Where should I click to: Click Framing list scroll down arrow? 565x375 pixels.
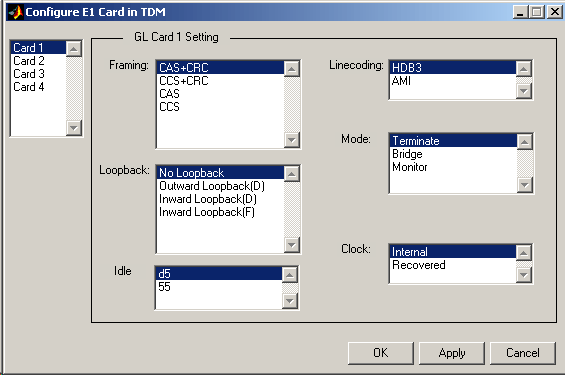(x=292, y=139)
